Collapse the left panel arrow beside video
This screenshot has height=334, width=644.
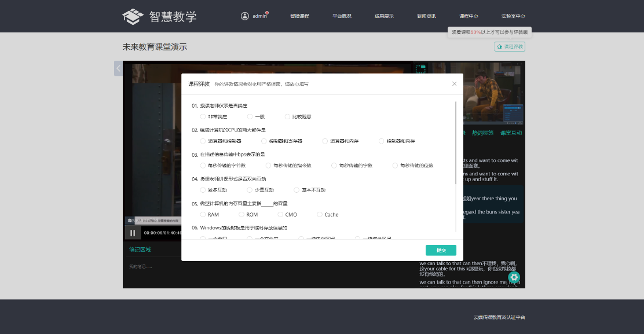tap(118, 68)
